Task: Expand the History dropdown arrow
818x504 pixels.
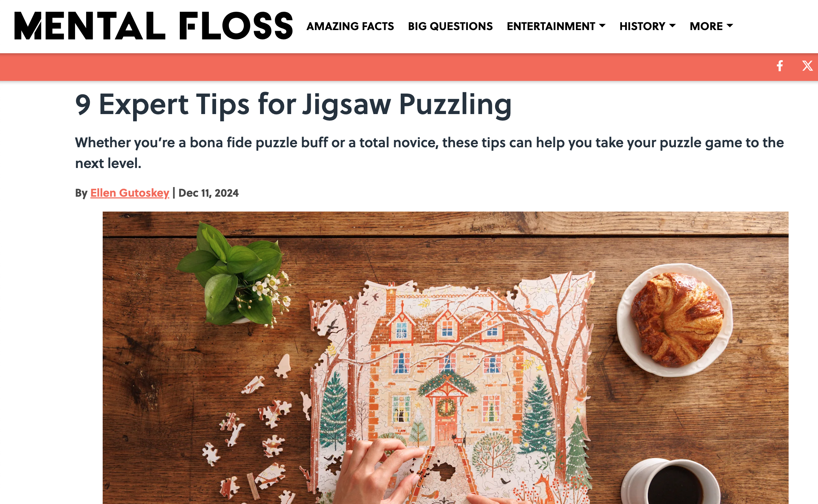Action: point(672,26)
